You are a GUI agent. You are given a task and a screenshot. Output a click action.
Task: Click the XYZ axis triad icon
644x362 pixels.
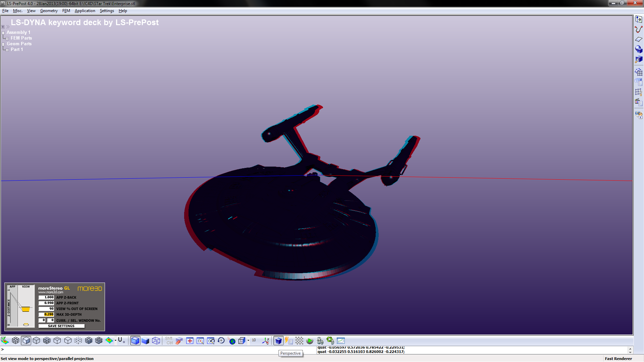tap(266, 341)
